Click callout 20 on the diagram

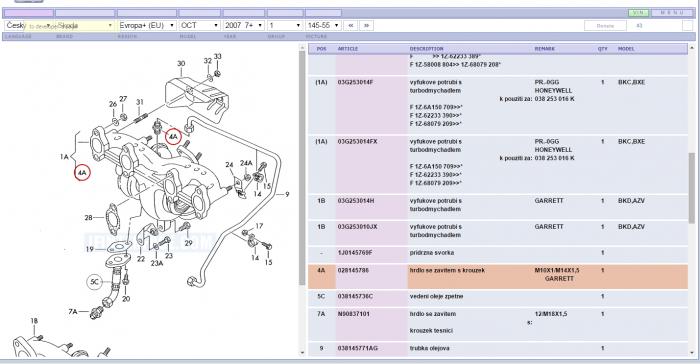point(126,298)
